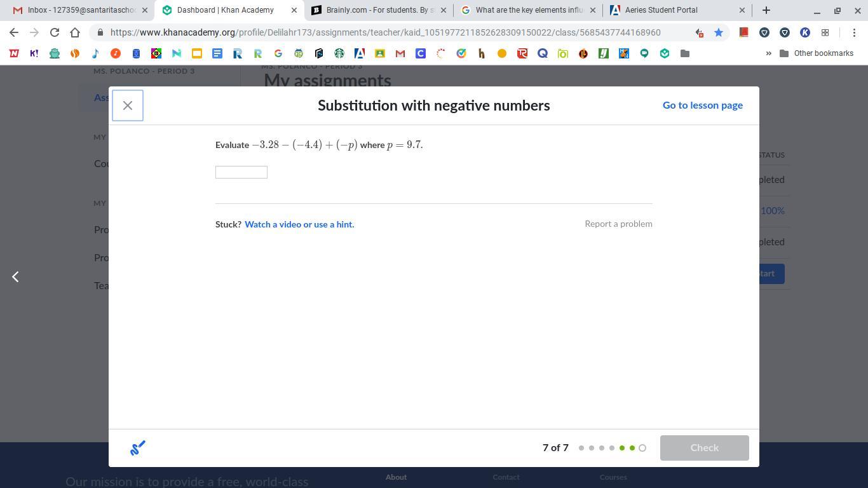The width and height of the screenshot is (868, 488).
Task: Open the Starbucks bookmark
Action: [x=339, y=53]
